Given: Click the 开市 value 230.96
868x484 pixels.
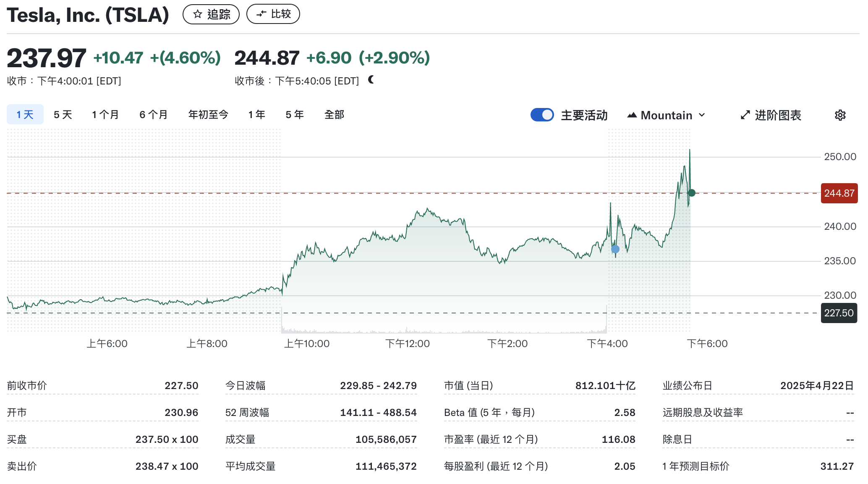Looking at the screenshot, I should (x=181, y=412).
